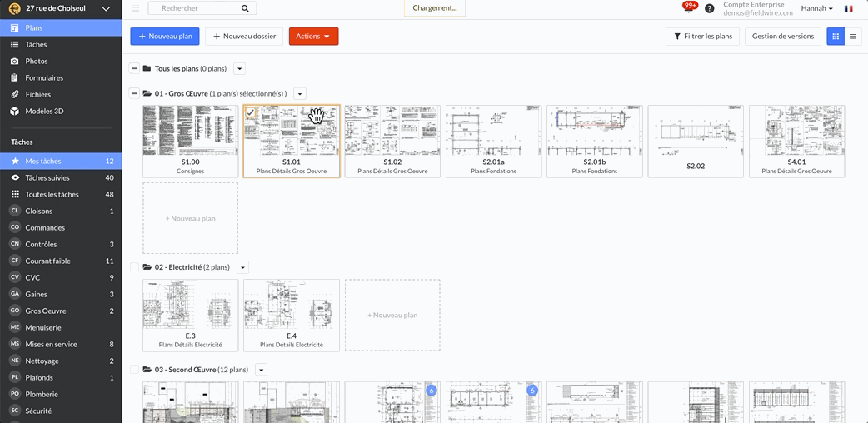Open plan thumbnail S4.01
This screenshot has height=423, width=868.
point(797,142)
